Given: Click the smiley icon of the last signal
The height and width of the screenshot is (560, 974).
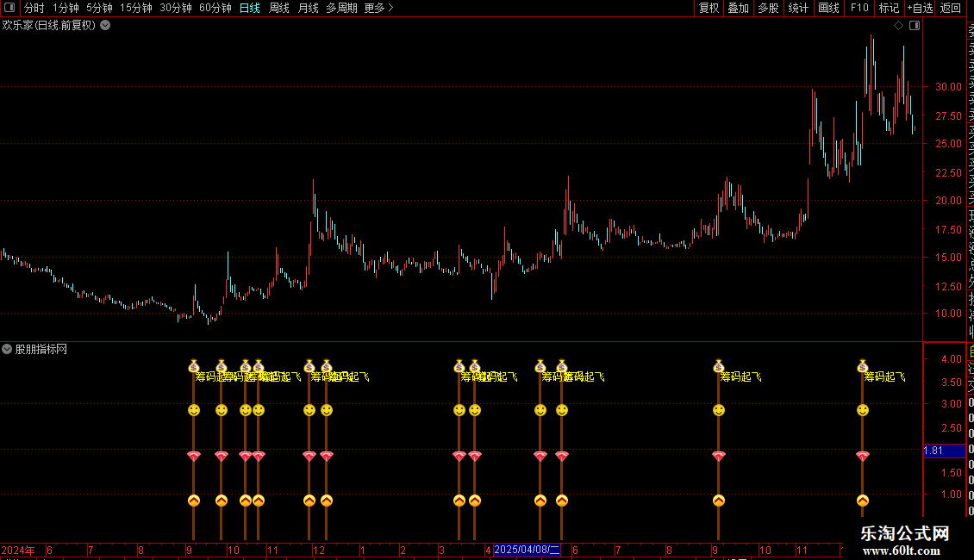Looking at the screenshot, I should tap(862, 410).
